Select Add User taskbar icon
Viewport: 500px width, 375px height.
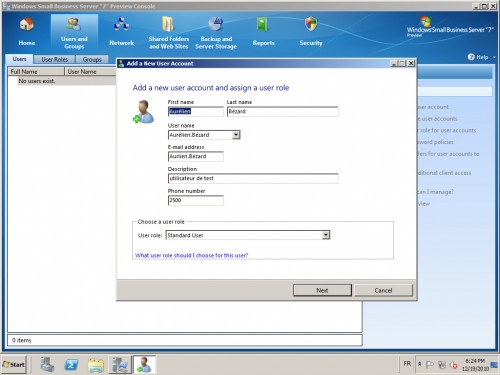pos(144,364)
